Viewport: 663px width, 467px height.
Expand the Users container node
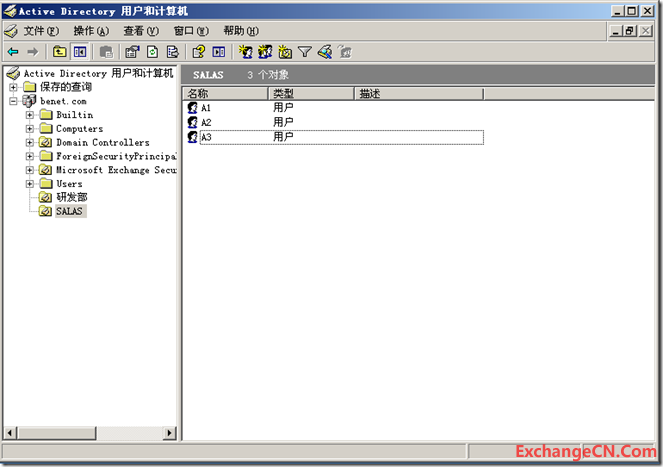(30, 184)
